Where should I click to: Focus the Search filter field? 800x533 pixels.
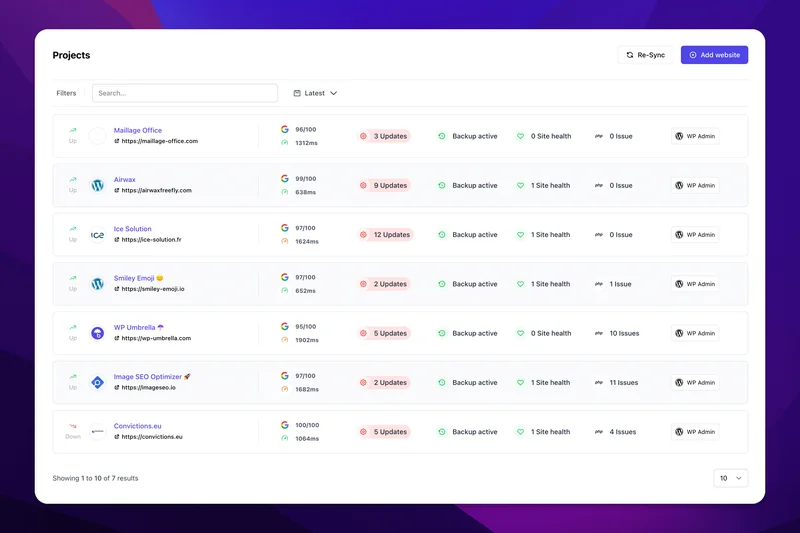click(x=185, y=93)
